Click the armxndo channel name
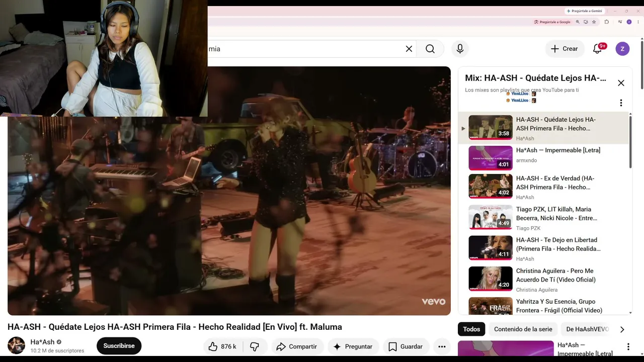This screenshot has height=362, width=644. [526, 160]
